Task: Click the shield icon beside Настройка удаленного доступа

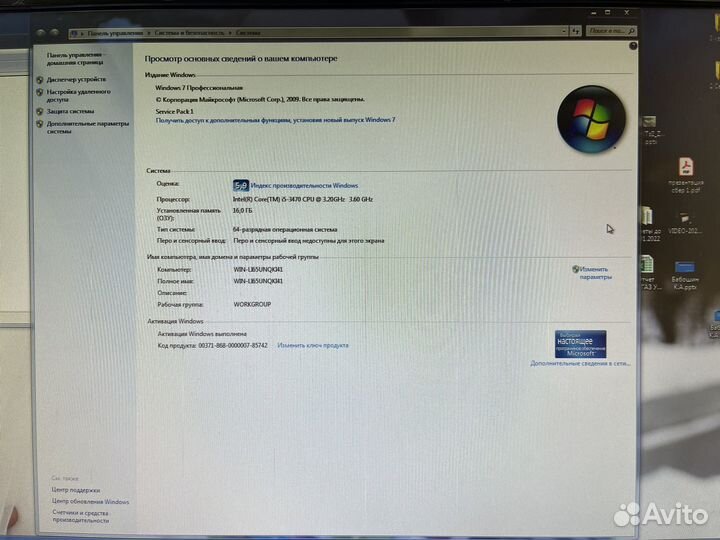Action: click(40, 92)
